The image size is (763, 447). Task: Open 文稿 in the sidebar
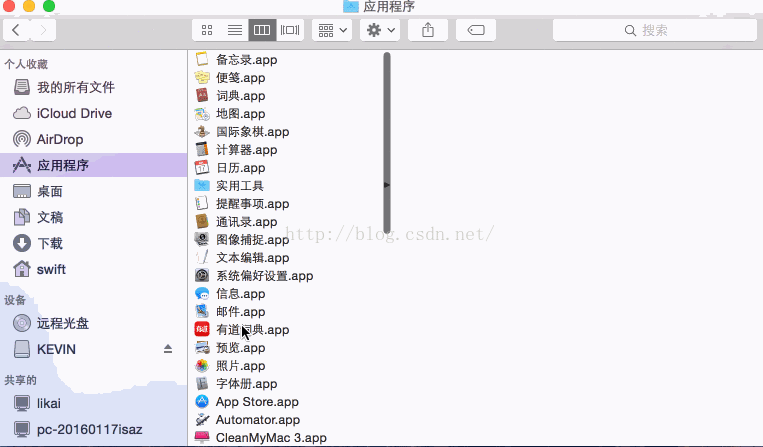[93, 217]
